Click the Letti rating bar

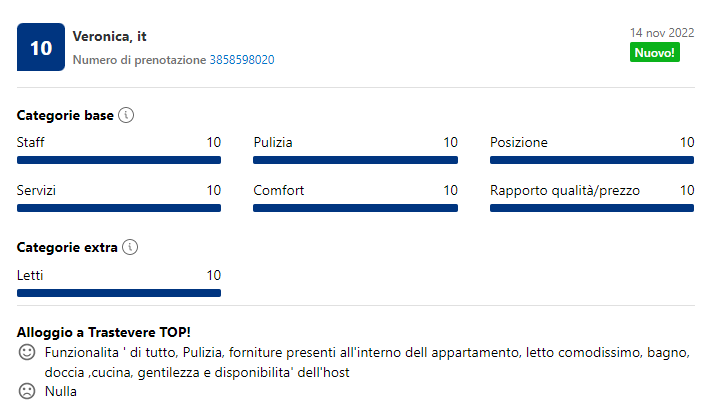point(119,293)
